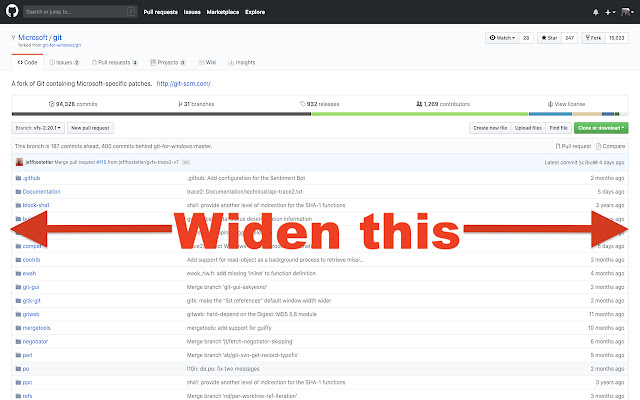640x400 pixels.
Task: Open the perl folder
Action: [x=27, y=356]
